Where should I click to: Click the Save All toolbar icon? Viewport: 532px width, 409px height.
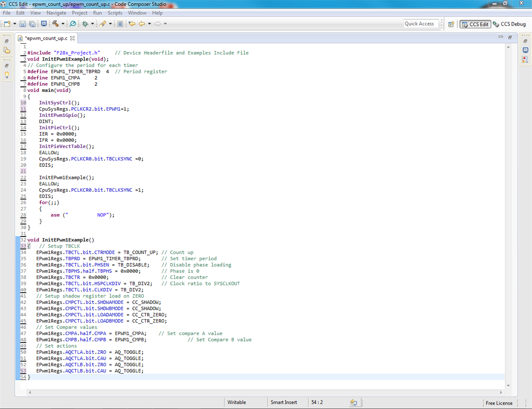click(x=32, y=24)
